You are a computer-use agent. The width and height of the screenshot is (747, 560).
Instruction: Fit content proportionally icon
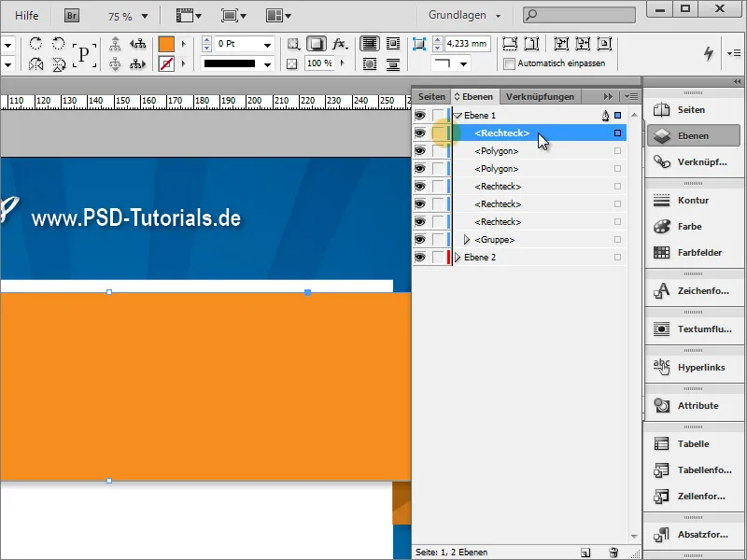tap(531, 44)
